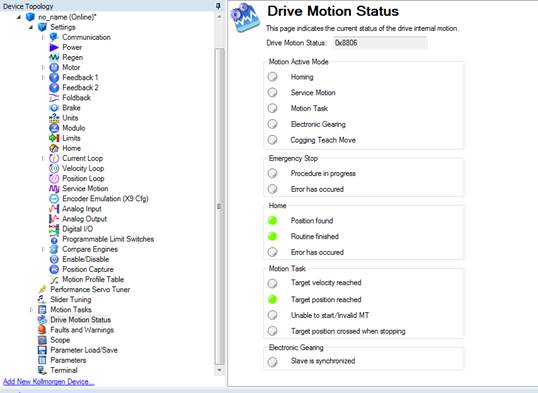Select the no_name (Online) device
Screen dimensions: 538x393
point(67,17)
